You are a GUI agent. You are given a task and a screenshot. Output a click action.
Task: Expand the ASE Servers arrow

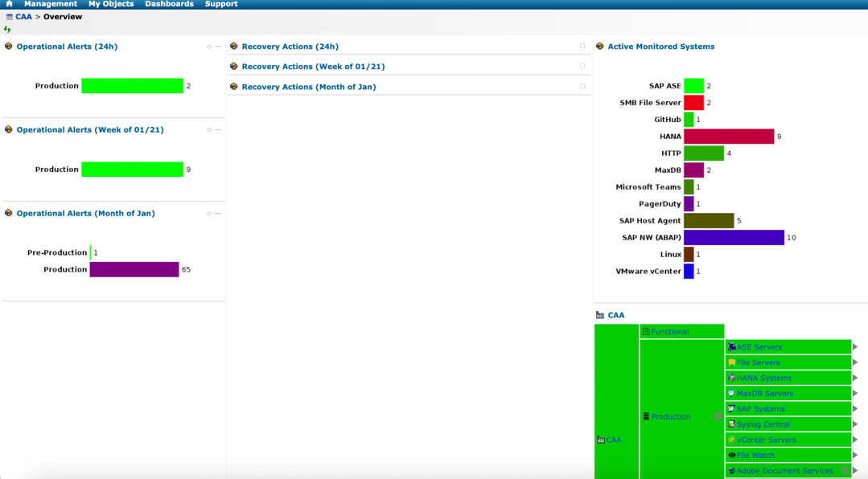pos(855,347)
